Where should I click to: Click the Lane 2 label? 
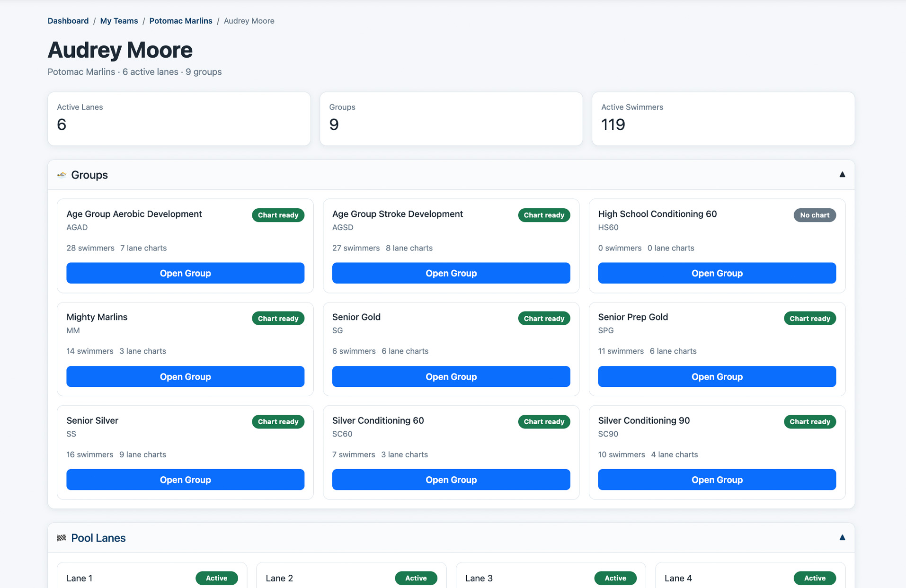tap(279, 578)
